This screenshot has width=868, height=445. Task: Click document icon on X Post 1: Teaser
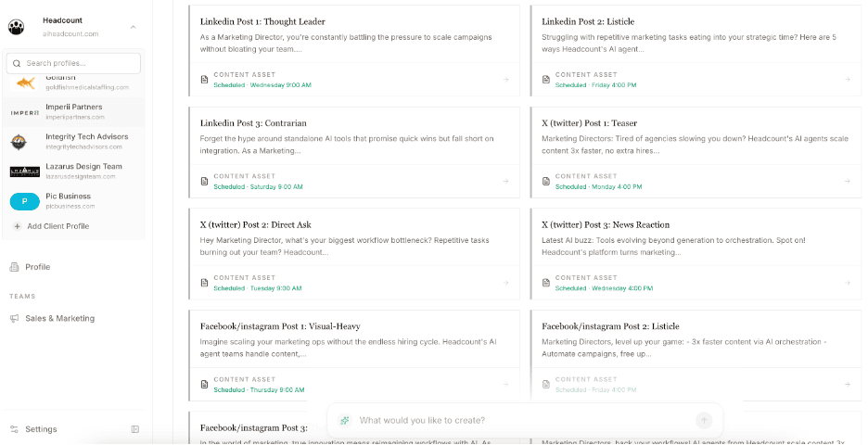click(x=546, y=181)
